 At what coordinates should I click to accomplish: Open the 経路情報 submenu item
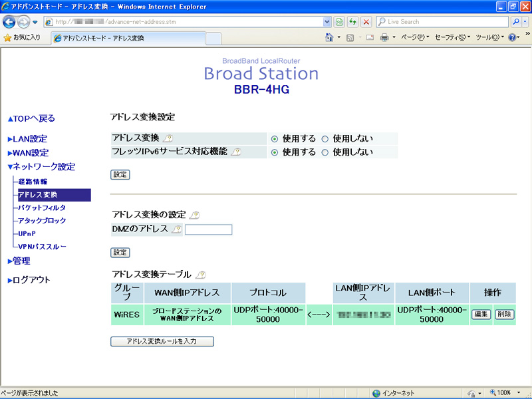33,182
